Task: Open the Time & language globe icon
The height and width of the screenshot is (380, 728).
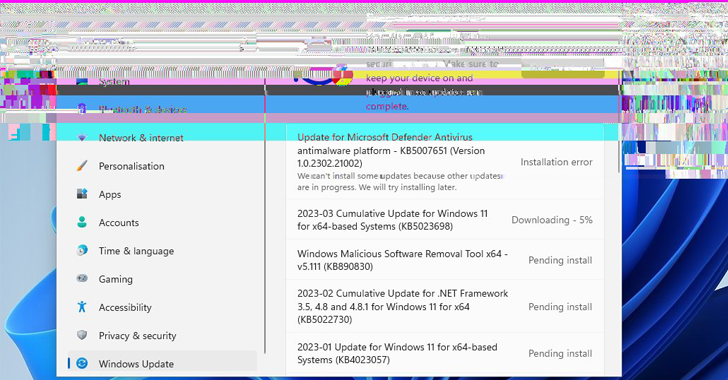Action: coord(82,251)
